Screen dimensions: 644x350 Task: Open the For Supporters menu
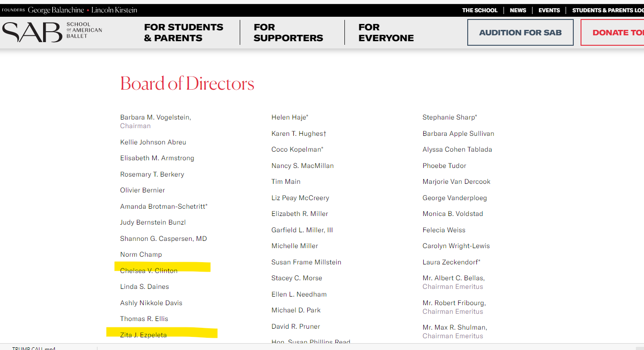(288, 33)
